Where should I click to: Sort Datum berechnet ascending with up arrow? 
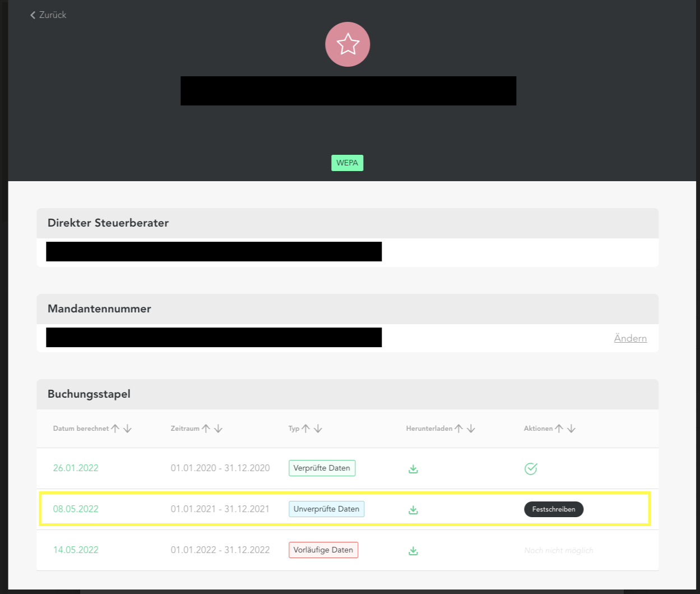click(x=115, y=429)
